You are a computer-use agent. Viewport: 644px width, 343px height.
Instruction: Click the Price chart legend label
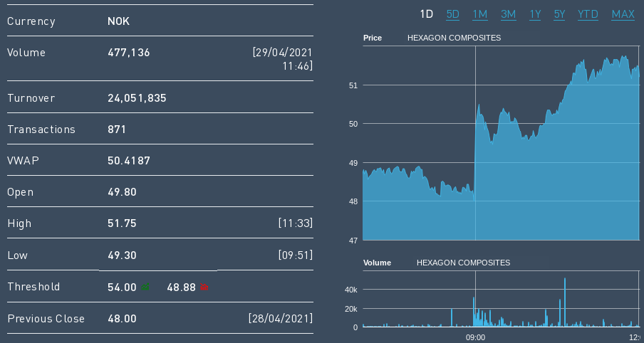tap(373, 38)
